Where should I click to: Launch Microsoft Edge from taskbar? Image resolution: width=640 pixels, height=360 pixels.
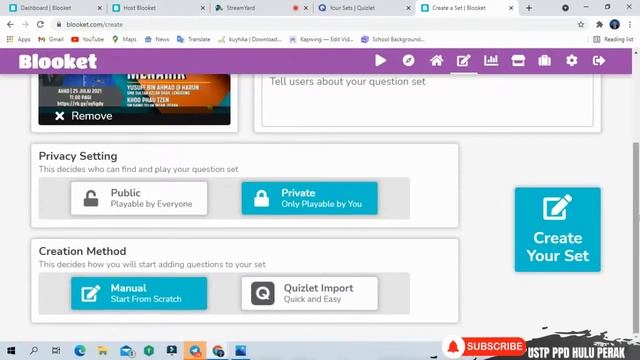pyautogui.click(x=80, y=351)
